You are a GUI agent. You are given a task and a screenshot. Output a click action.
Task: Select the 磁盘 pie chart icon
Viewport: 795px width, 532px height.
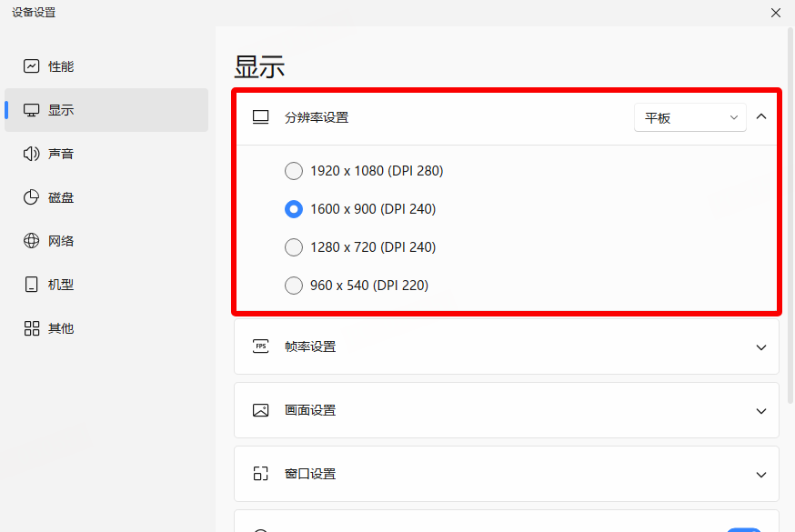[32, 197]
